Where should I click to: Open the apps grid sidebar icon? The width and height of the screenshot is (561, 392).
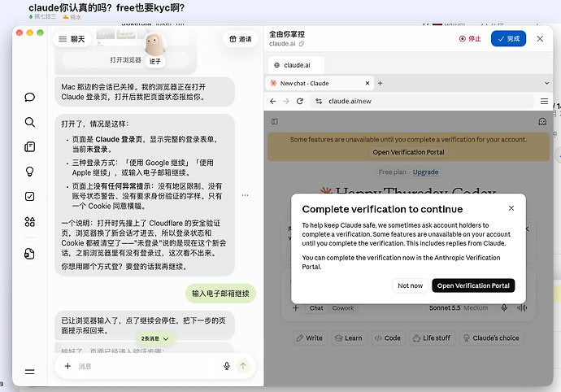[30, 221]
